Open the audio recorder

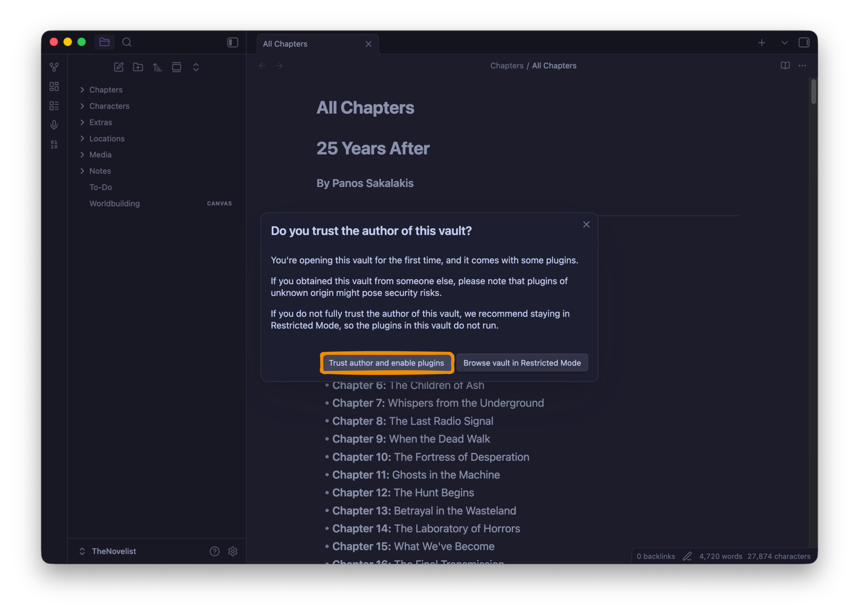click(54, 125)
